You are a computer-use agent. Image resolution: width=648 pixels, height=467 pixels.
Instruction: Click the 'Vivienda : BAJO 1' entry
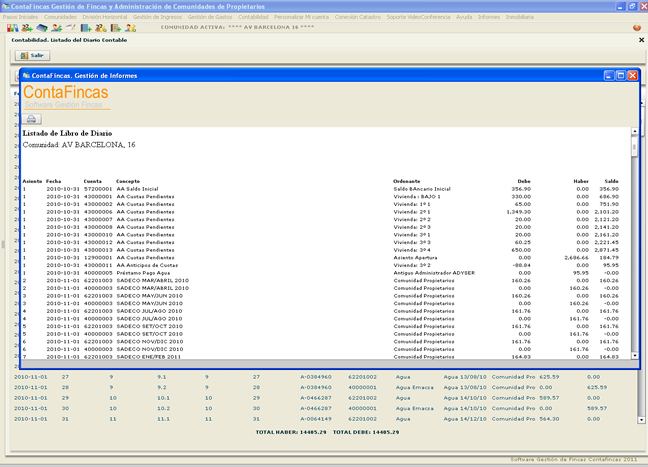pos(417,197)
